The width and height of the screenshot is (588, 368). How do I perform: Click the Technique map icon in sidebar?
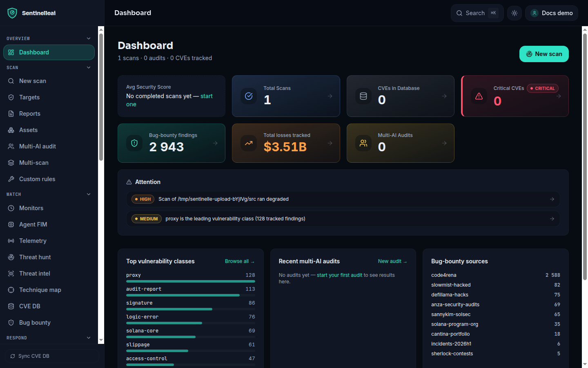click(11, 290)
